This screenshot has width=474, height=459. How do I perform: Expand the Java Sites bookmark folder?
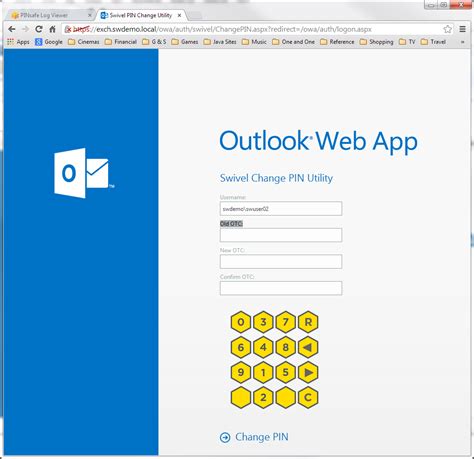220,42
